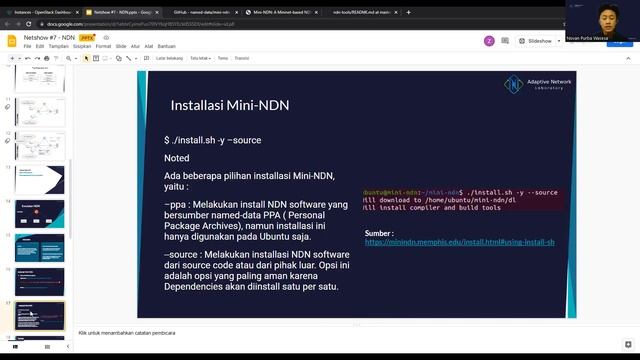Close the Netshow #7 - NDN.pptx browser tab
The width and height of the screenshot is (640, 360).
coord(157,13)
